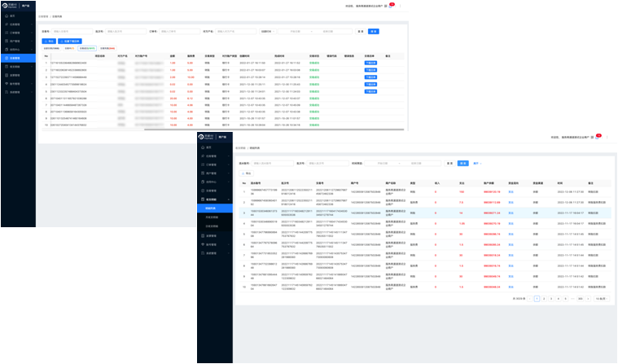Go to page 2 in the pagination
The width and height of the screenshot is (618, 364).
(x=544, y=299)
